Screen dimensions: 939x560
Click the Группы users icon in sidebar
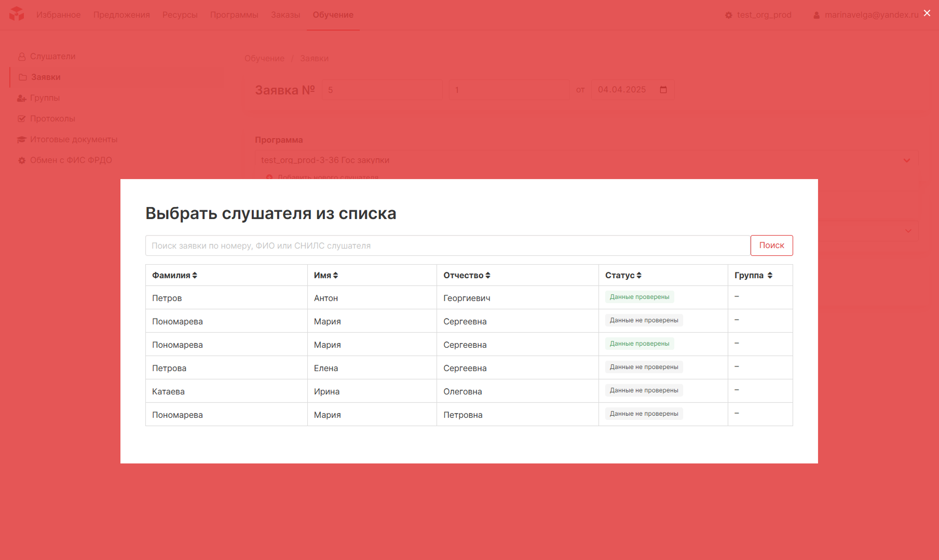pyautogui.click(x=22, y=98)
